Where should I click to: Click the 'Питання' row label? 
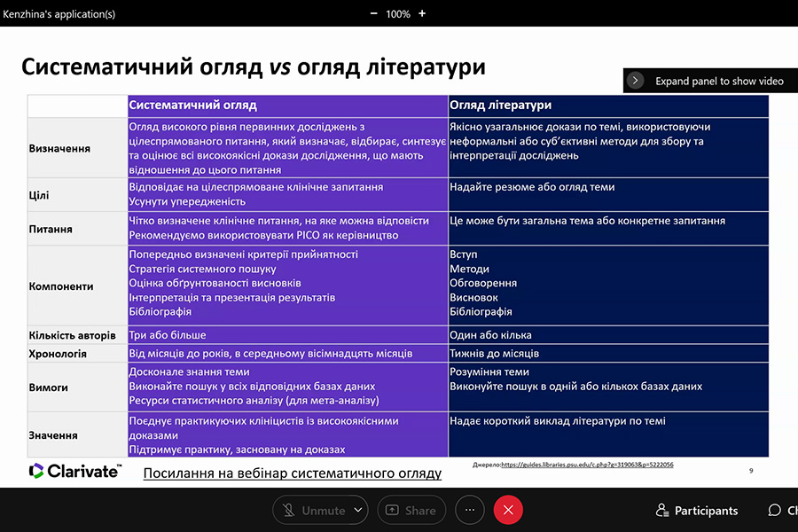click(51, 229)
